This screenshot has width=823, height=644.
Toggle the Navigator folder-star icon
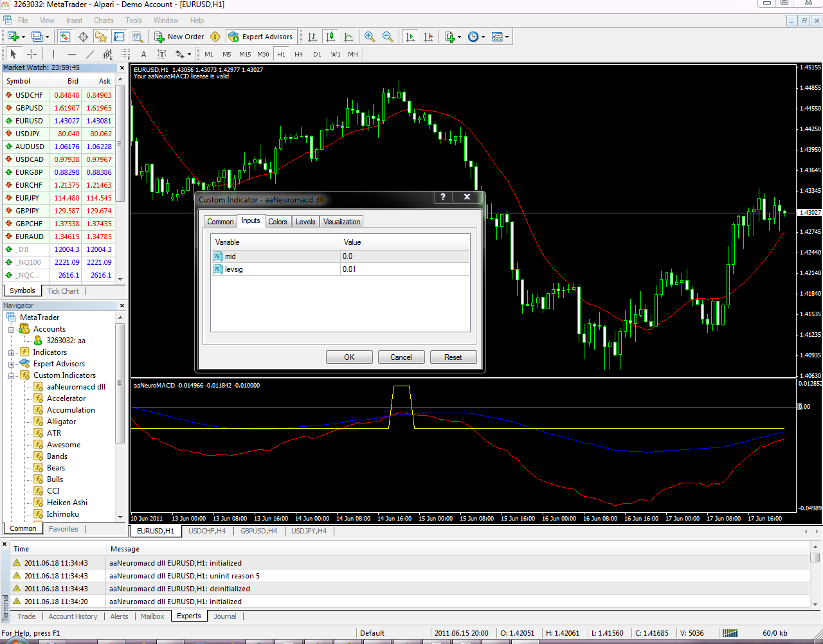point(101,37)
